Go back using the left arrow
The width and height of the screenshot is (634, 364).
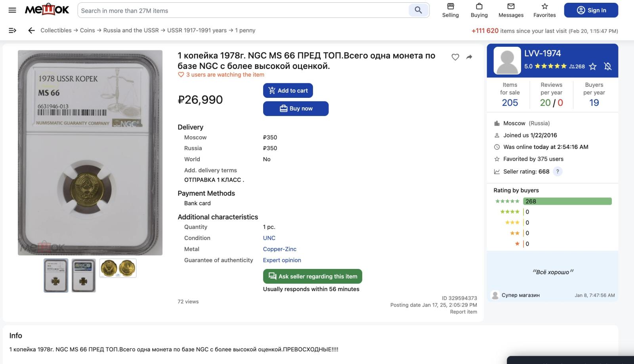32,30
